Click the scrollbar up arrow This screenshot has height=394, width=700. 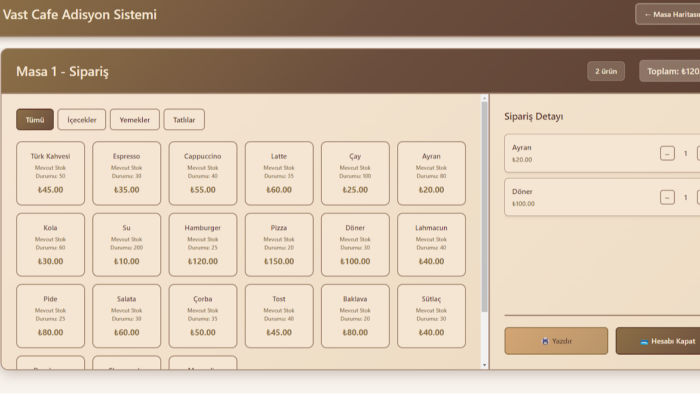pos(484,98)
